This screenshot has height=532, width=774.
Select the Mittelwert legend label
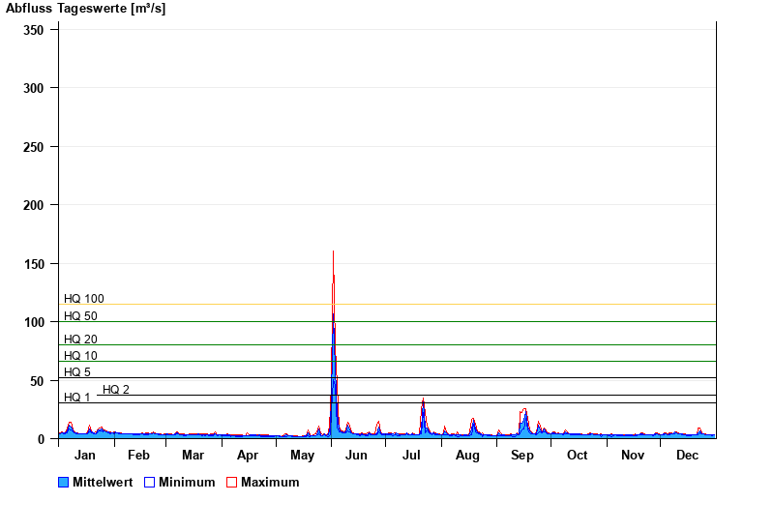[x=102, y=483]
